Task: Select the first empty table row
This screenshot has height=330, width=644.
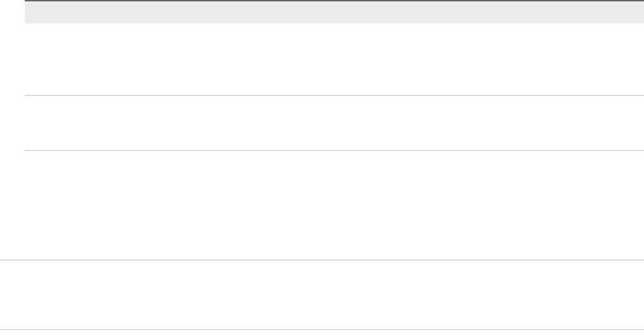Action: (x=329, y=59)
